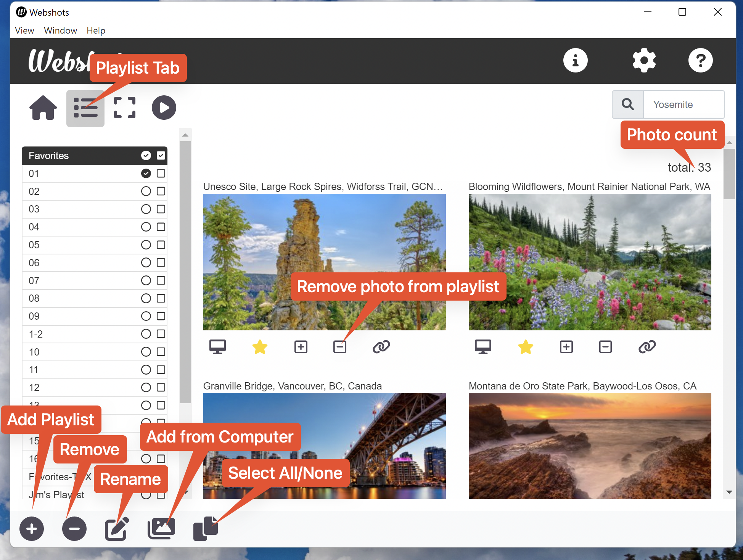Enter fullscreen view mode

click(x=125, y=108)
